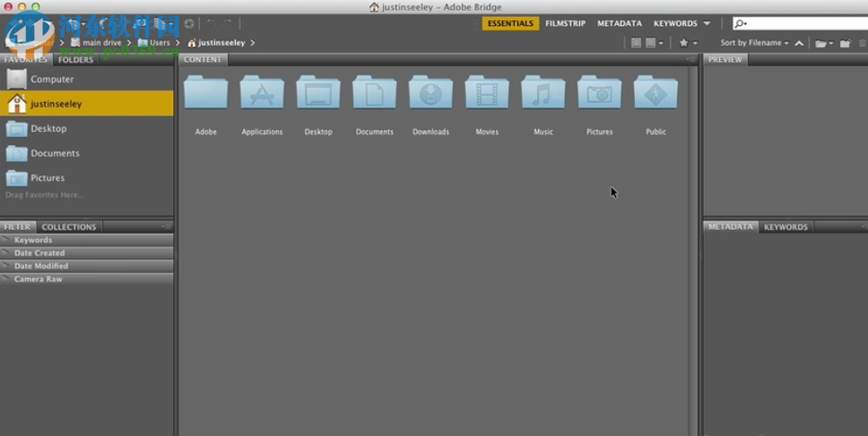Image resolution: width=868 pixels, height=436 pixels.
Task: Click rotate 90° counterclockwise icon
Action: pyautogui.click(x=211, y=23)
